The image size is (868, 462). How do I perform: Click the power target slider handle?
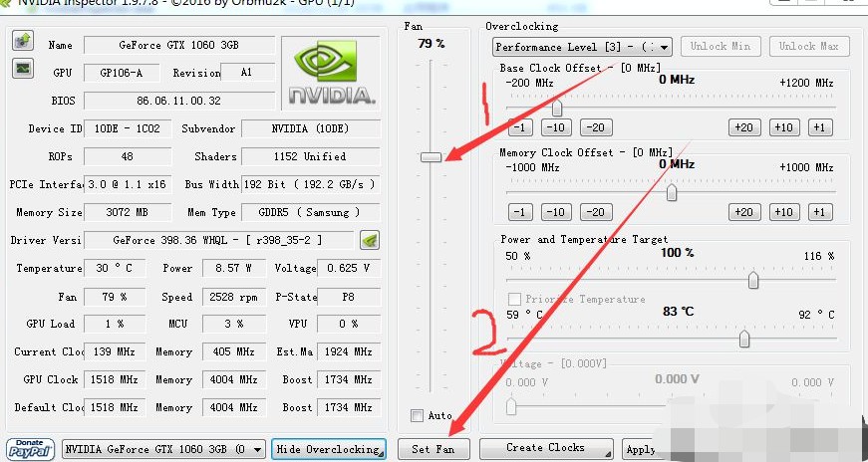point(753,281)
